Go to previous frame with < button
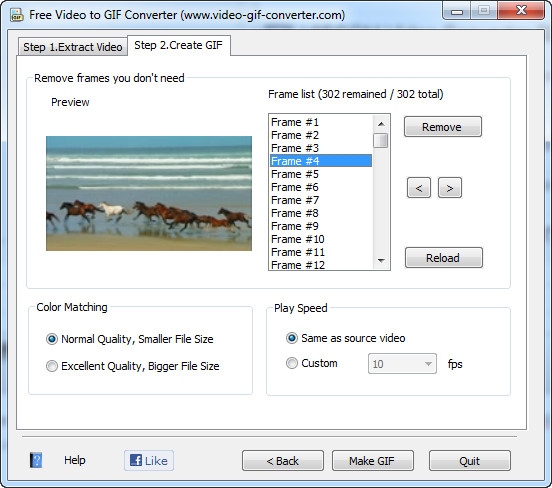The image size is (552, 488). [x=419, y=188]
